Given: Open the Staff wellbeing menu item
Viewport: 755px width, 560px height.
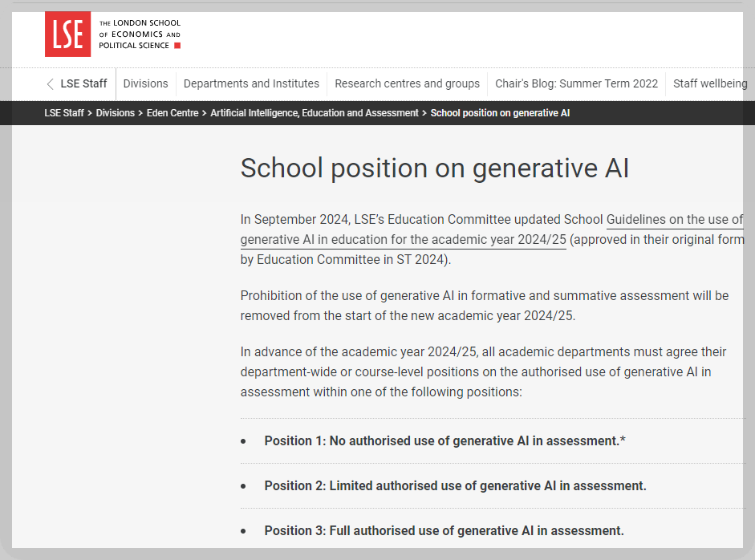Looking at the screenshot, I should pos(710,83).
